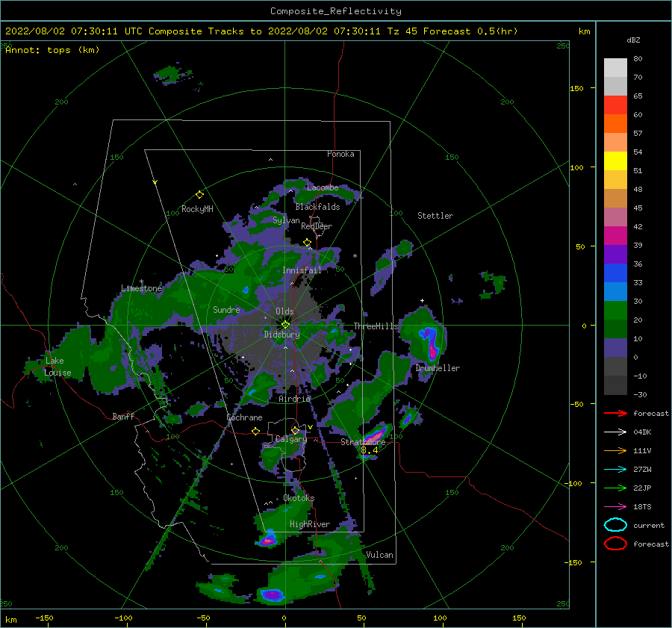This screenshot has height=628, width=672.
Task: Click the 'Annot: tops (km)' label
Action: click(x=52, y=50)
